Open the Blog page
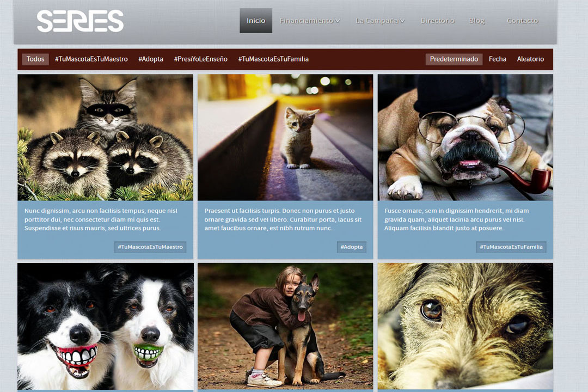 pyautogui.click(x=476, y=21)
